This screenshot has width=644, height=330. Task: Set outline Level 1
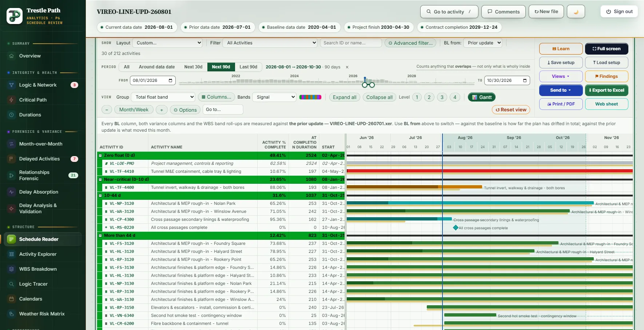point(417,97)
